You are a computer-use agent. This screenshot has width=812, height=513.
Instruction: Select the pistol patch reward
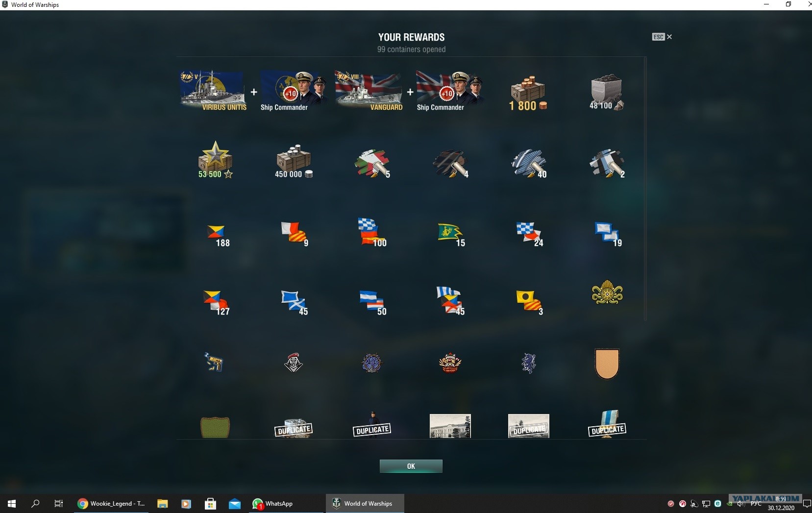click(x=215, y=363)
